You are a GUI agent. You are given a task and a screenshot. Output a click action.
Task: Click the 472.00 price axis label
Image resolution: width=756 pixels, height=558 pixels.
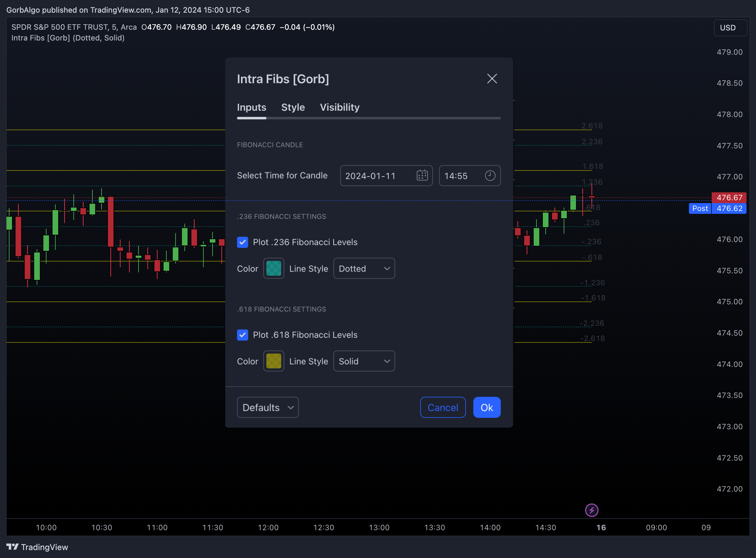pos(729,489)
